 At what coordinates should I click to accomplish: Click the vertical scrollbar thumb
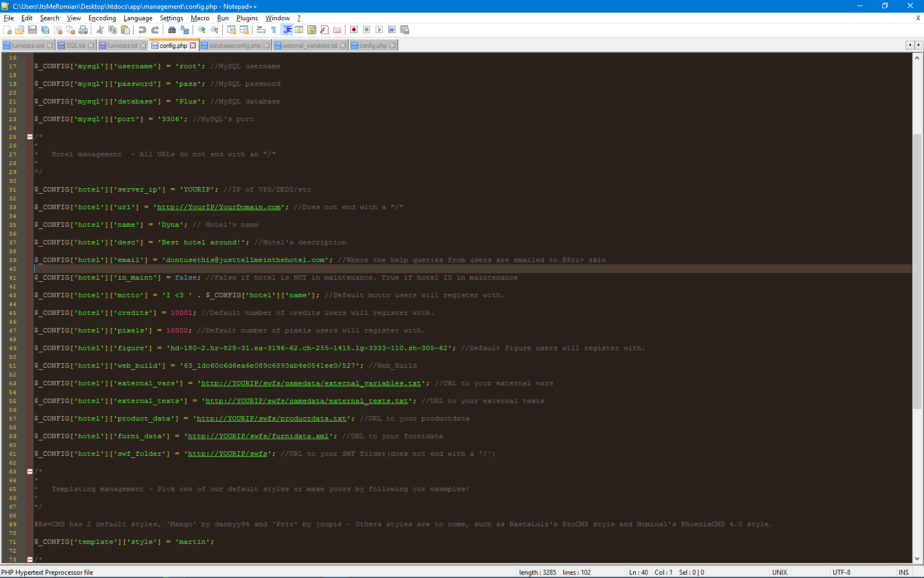(917, 271)
